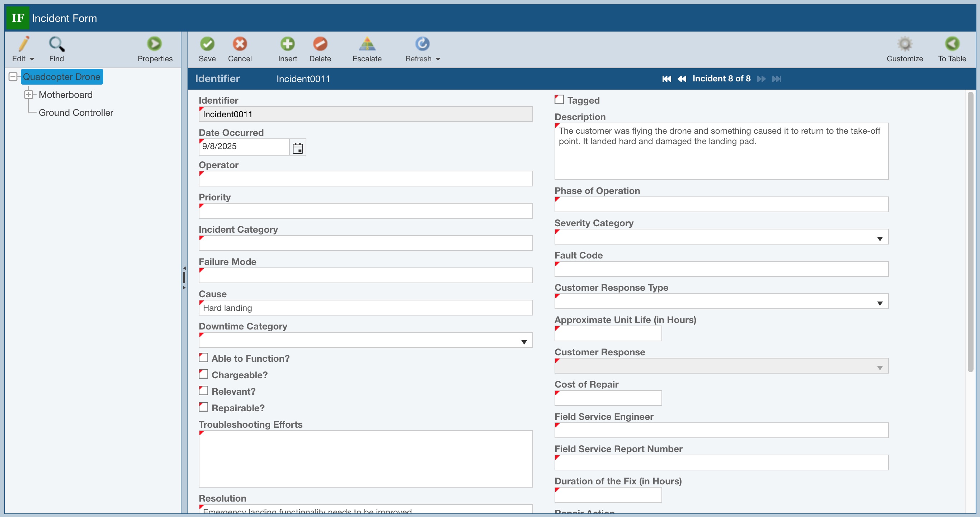Toggle the Repairable? checkbox
Screen dimensions: 980x517
coord(203,408)
